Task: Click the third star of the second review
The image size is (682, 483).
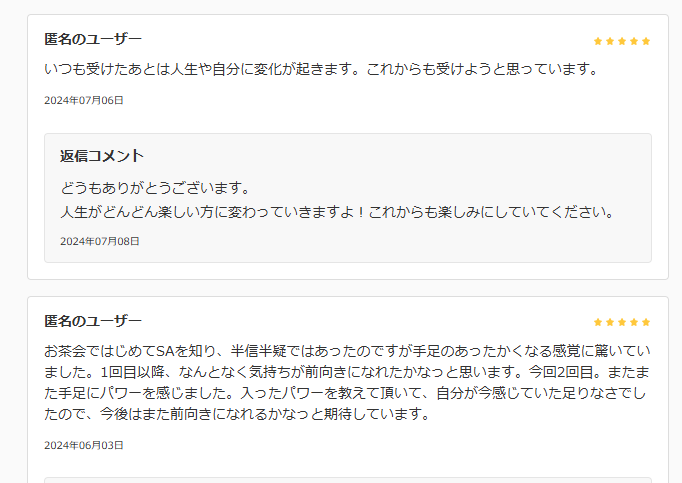Action: (x=622, y=322)
